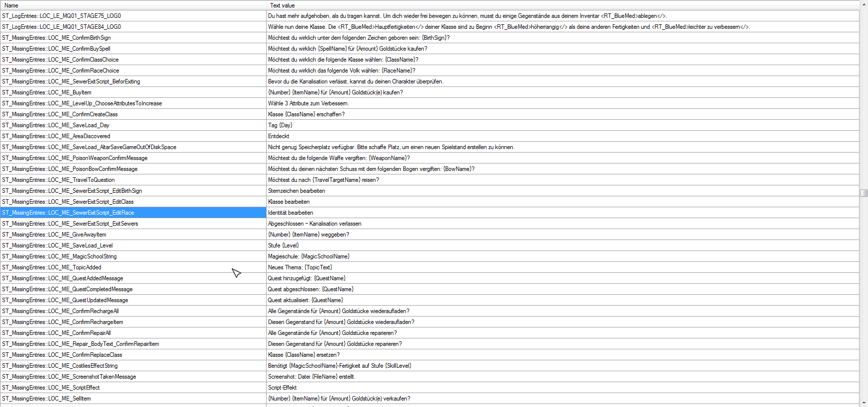
Task: Select row LOC_ME_GiveAwayItem
Action: click(x=430, y=235)
